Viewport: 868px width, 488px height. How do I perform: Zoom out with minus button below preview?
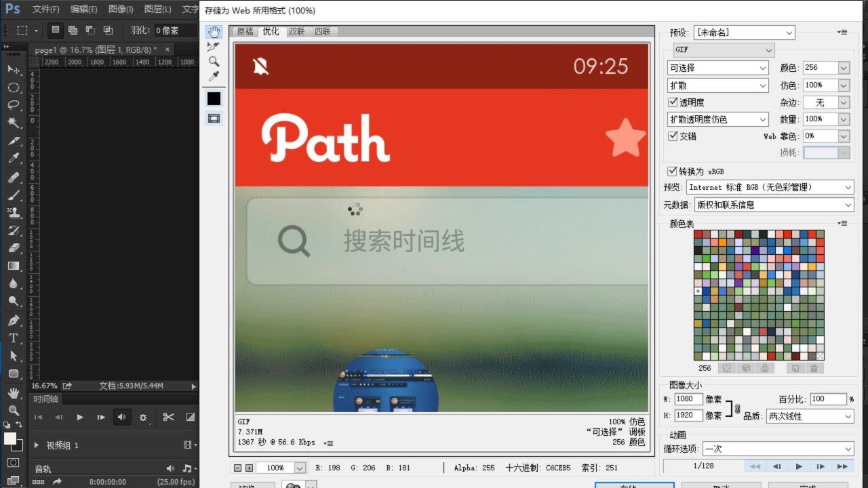237,468
